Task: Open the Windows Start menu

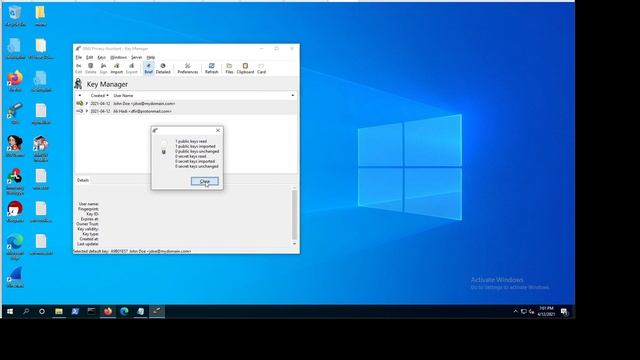Action: [10, 311]
